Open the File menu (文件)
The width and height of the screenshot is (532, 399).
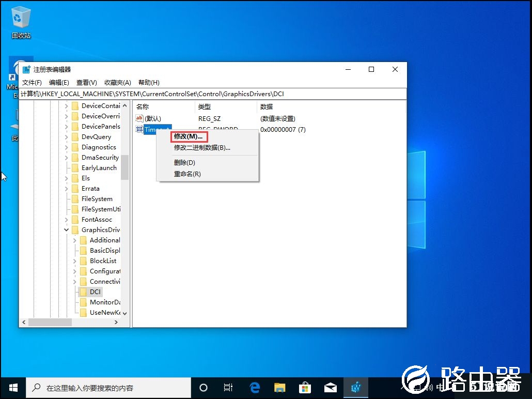pyautogui.click(x=32, y=83)
